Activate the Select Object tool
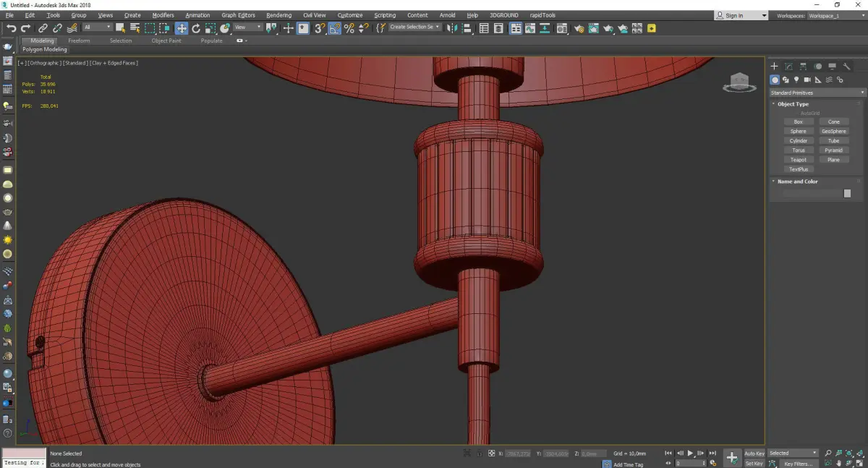Screen dimensions: 868x468 pos(120,28)
